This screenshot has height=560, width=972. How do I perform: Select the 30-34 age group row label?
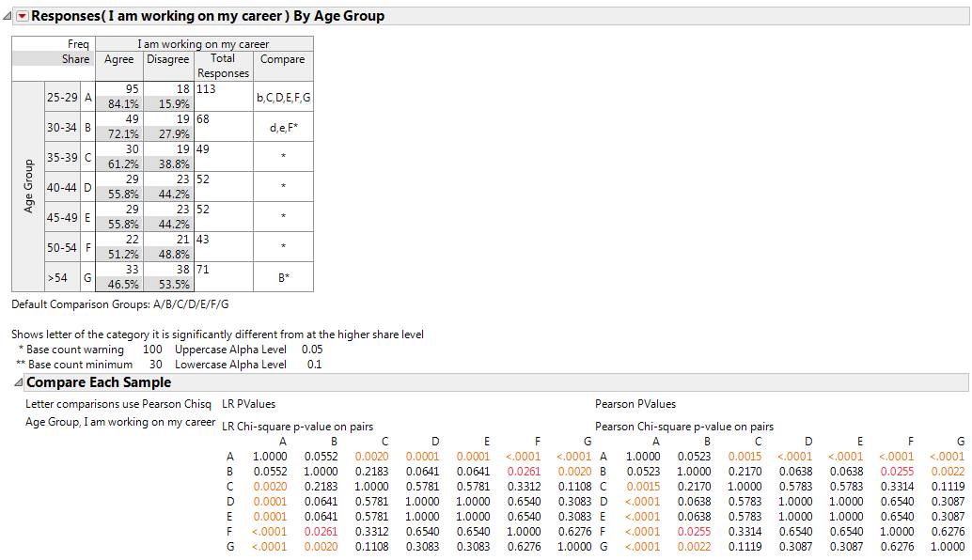click(x=61, y=127)
